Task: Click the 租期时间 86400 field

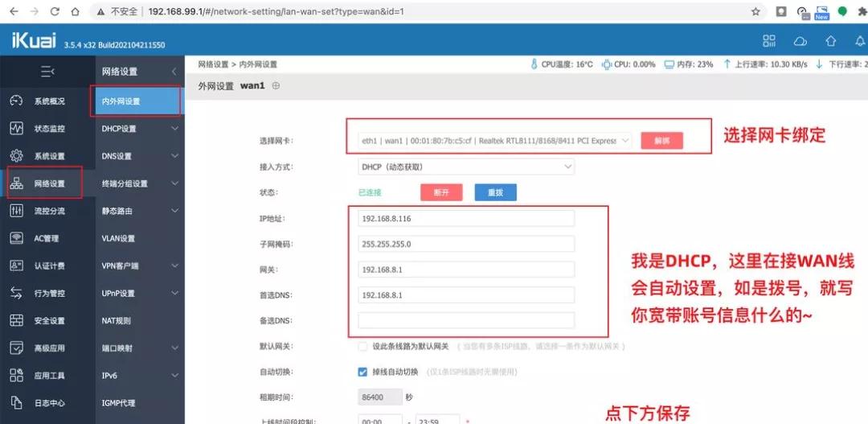Action: 380,397
